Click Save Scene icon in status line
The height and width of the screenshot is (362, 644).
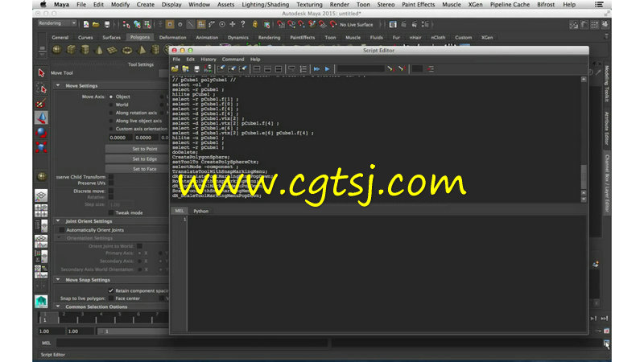(107, 25)
